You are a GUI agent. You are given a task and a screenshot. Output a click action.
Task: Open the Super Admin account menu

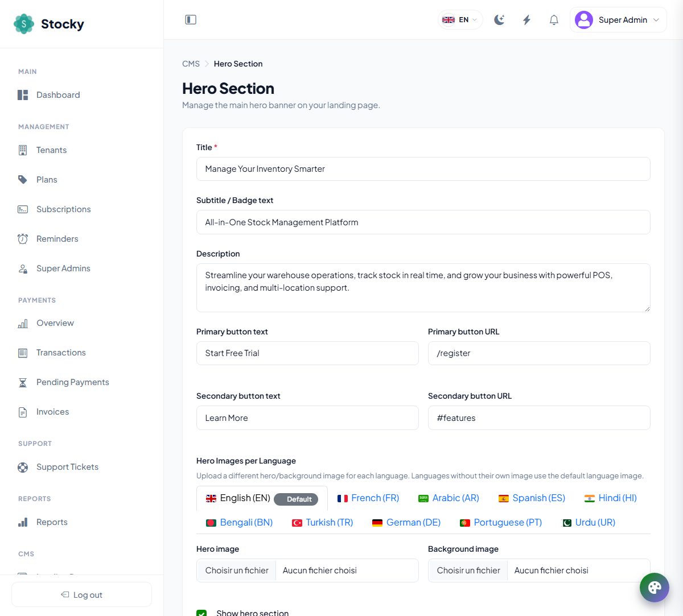[x=618, y=20]
